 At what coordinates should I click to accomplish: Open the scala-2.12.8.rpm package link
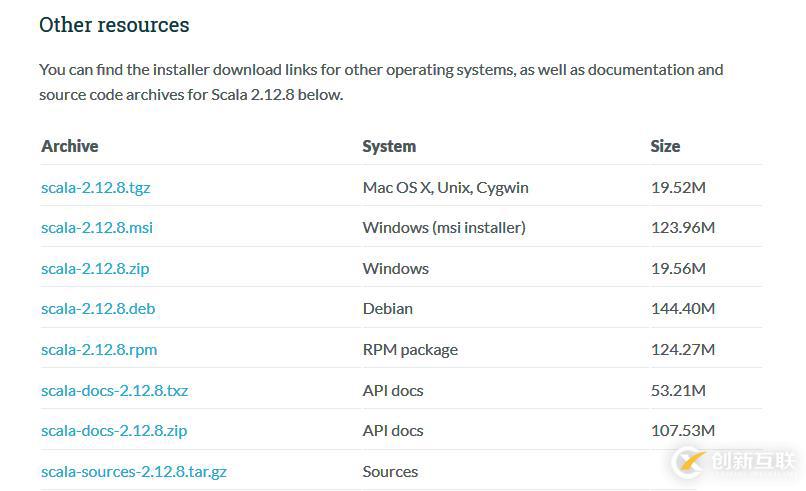[x=99, y=350]
